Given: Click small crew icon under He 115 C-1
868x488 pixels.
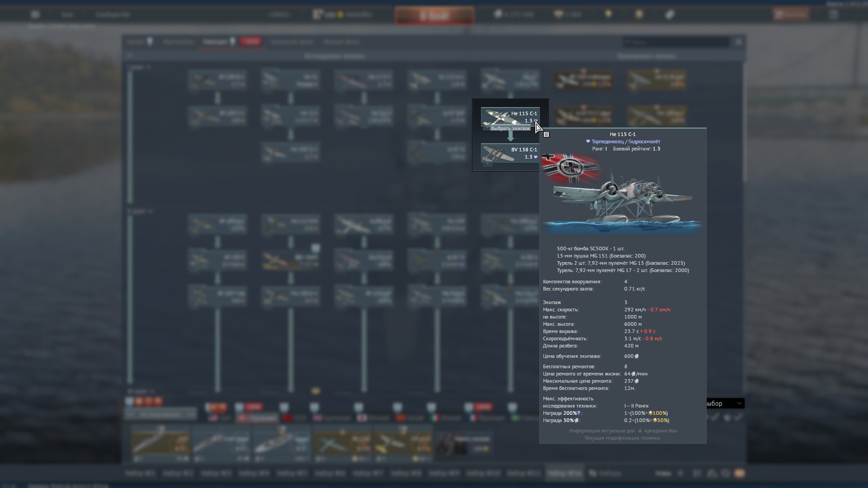Looking at the screenshot, I should click(486, 128).
